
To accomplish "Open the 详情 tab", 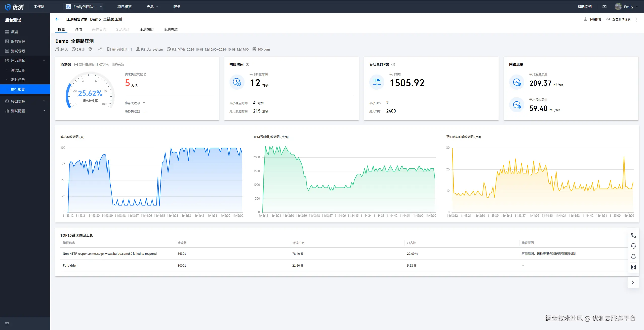I will 78,29.
